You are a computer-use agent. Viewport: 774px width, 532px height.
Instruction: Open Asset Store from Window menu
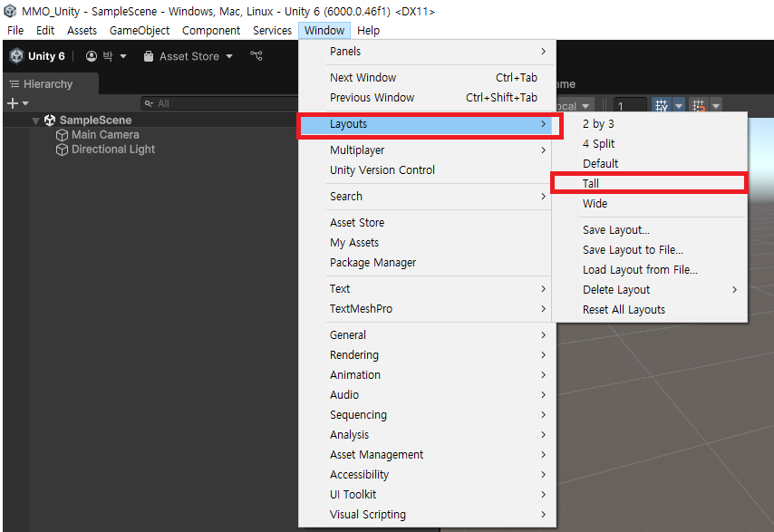coord(428,223)
